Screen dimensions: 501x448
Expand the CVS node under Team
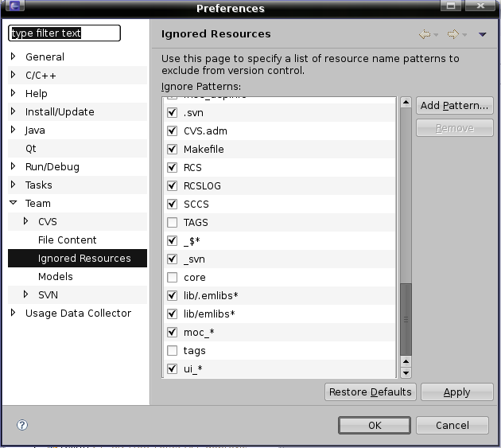pyautogui.click(x=26, y=221)
